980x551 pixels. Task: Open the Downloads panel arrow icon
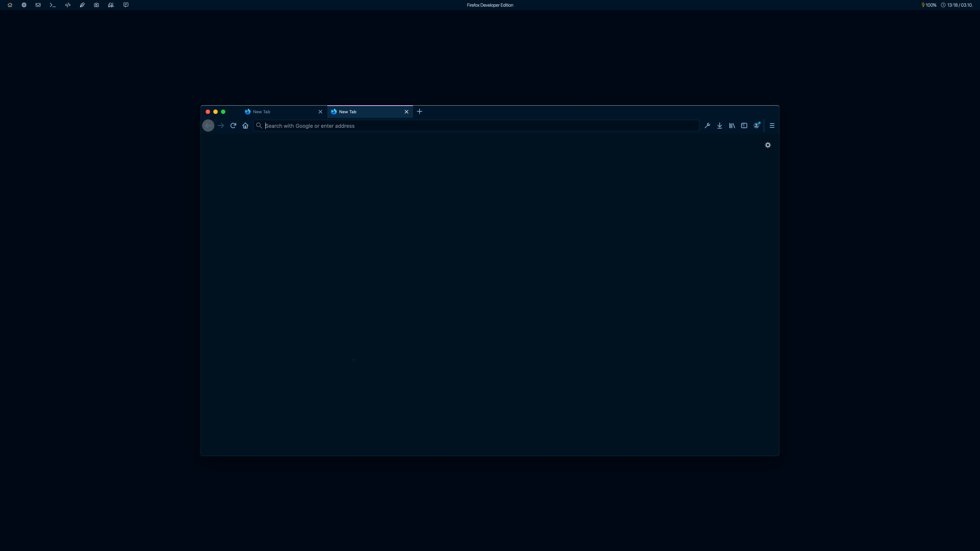click(720, 126)
